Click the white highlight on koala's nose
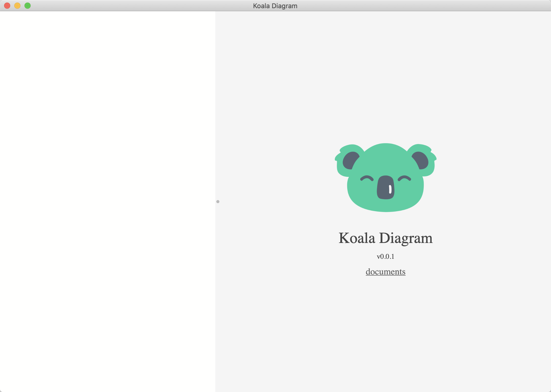 [390, 189]
